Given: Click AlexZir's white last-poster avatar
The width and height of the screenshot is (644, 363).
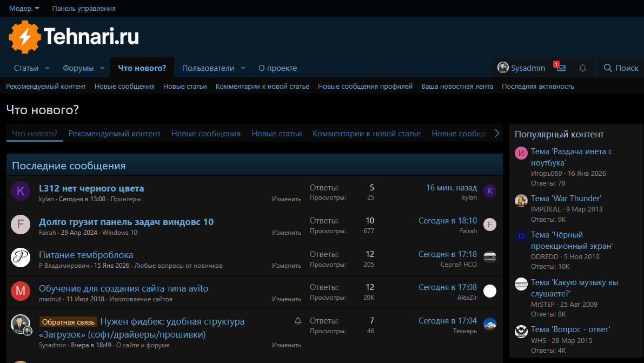Looking at the screenshot, I should coord(489,291).
